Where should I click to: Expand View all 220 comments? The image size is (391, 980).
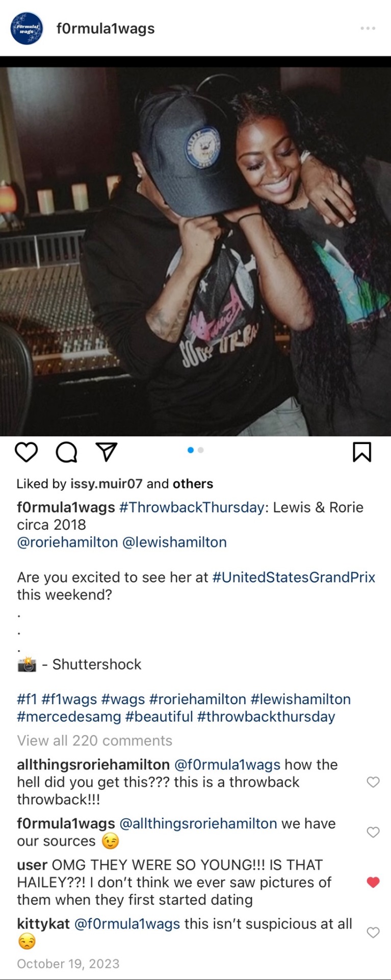[95, 741]
